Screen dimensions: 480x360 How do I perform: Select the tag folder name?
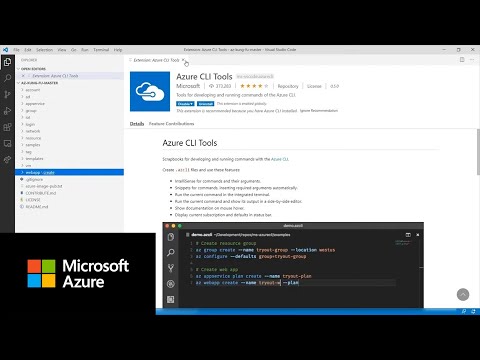pos(29,152)
